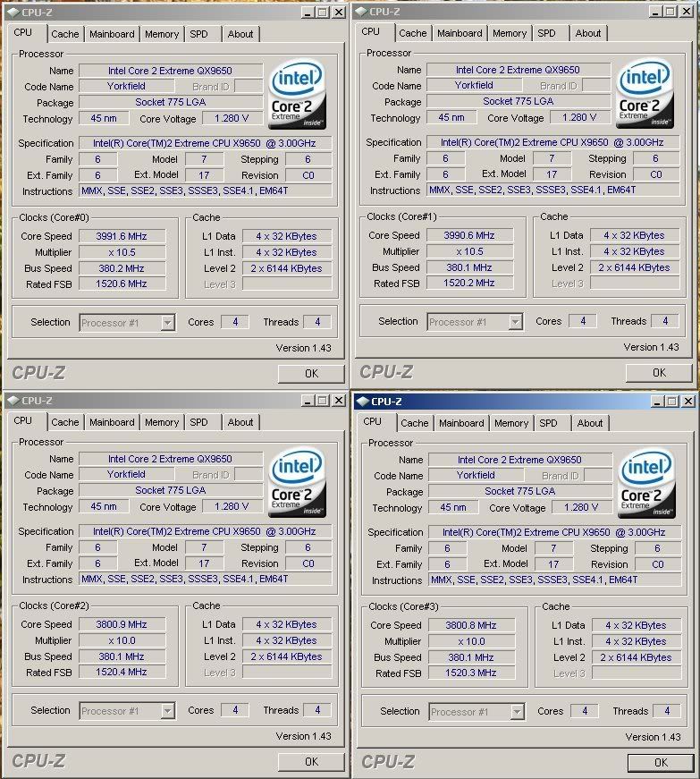The width and height of the screenshot is (700, 779).
Task: Open Cache tab in Core#2 CPU-Z window
Action: pyautogui.click(x=65, y=422)
